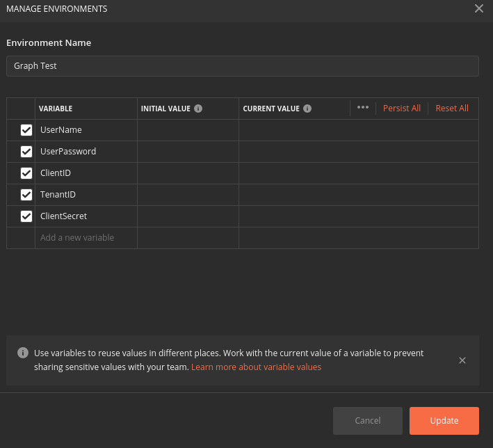Click the Add a new variable field

(86, 238)
